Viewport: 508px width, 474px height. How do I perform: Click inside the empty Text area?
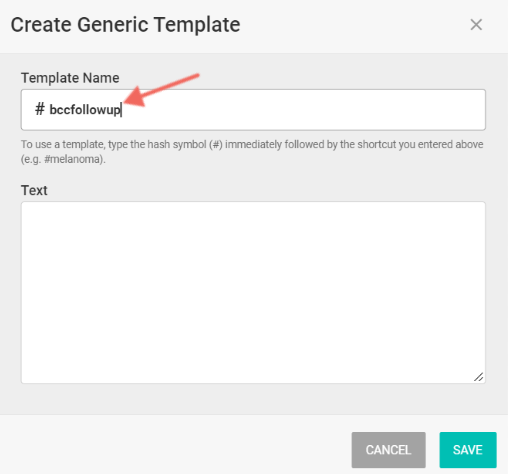pos(253,292)
